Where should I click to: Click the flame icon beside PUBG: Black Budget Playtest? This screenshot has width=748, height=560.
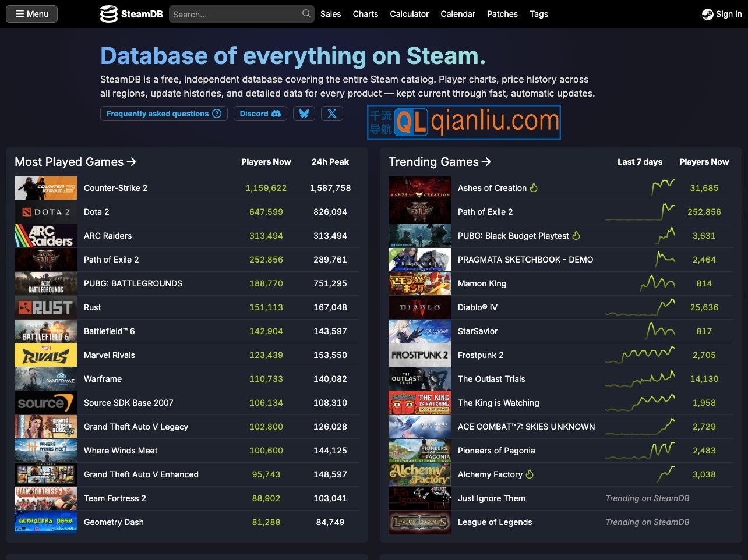(575, 236)
